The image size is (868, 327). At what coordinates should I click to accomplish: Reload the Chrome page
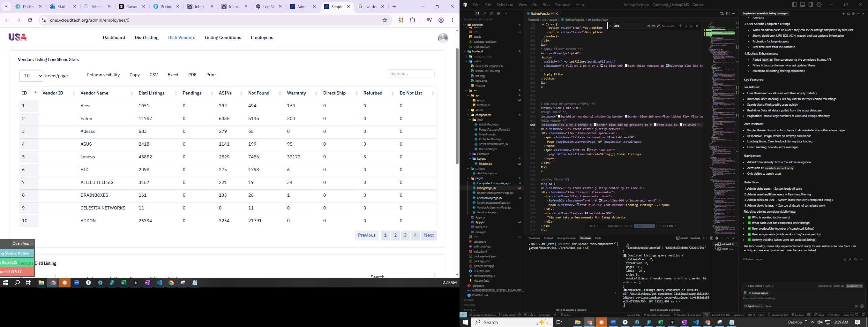tap(30, 20)
